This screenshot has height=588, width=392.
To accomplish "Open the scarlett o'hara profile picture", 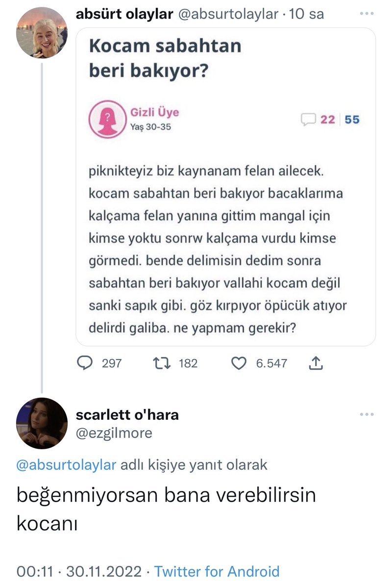I will [x=42, y=423].
